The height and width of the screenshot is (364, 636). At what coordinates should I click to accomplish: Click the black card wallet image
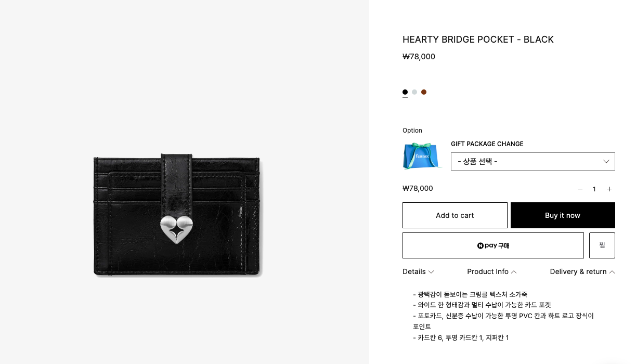177,214
